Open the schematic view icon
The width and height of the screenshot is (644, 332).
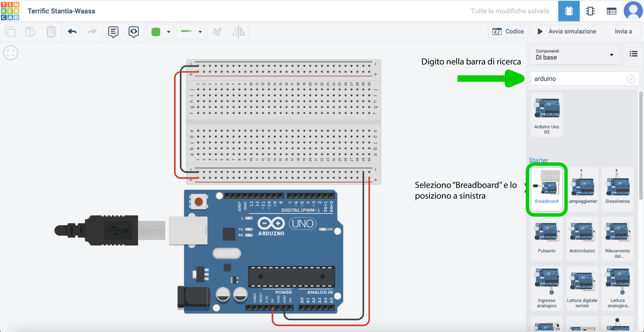tap(591, 11)
